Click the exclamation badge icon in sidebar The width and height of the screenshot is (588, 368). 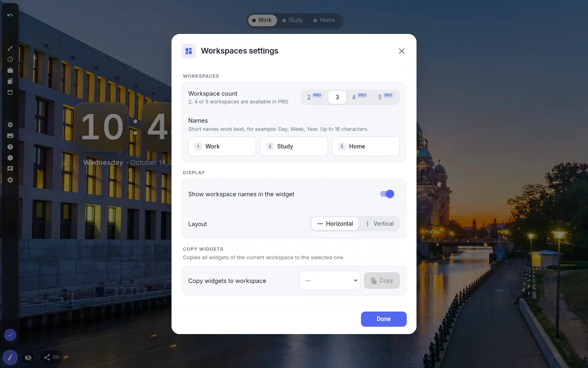10,158
